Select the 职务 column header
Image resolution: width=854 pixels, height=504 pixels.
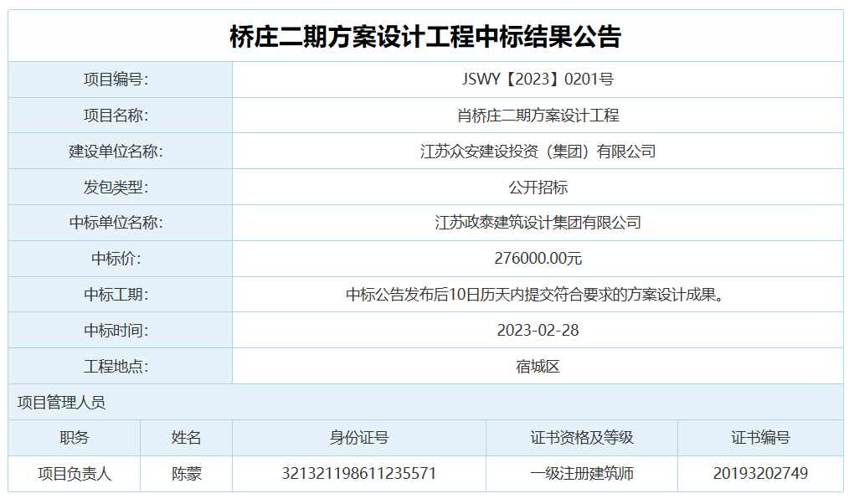(74, 438)
